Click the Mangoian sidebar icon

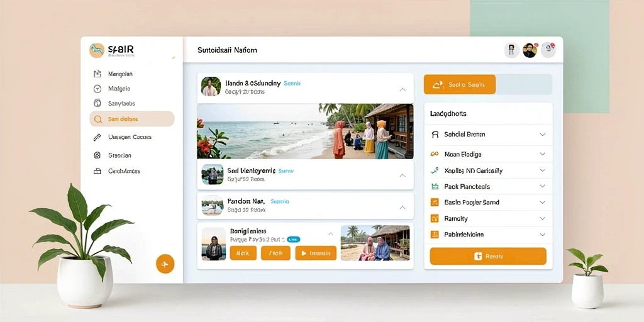pyautogui.click(x=97, y=74)
